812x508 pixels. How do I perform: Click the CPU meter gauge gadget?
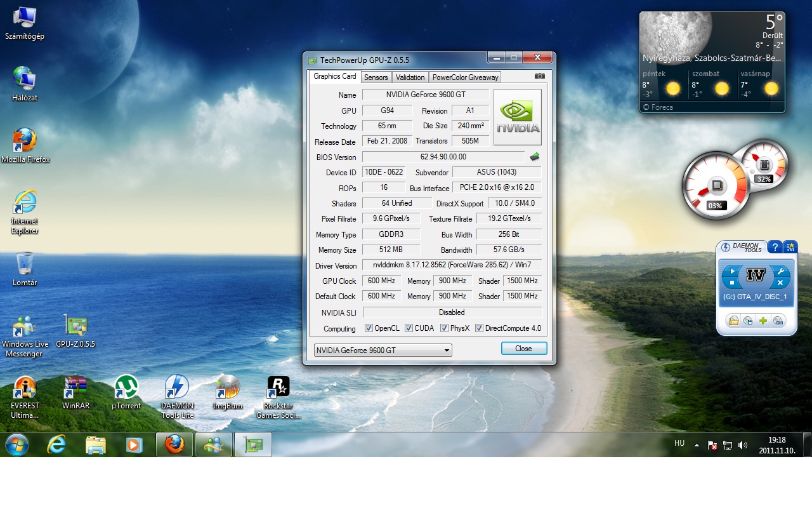coord(716,186)
